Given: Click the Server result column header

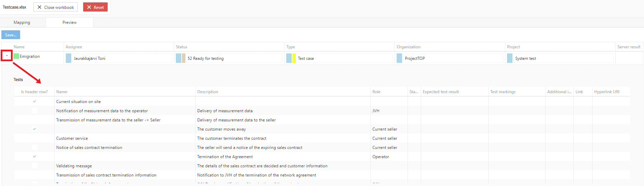Looking at the screenshot, I should pyautogui.click(x=629, y=47).
